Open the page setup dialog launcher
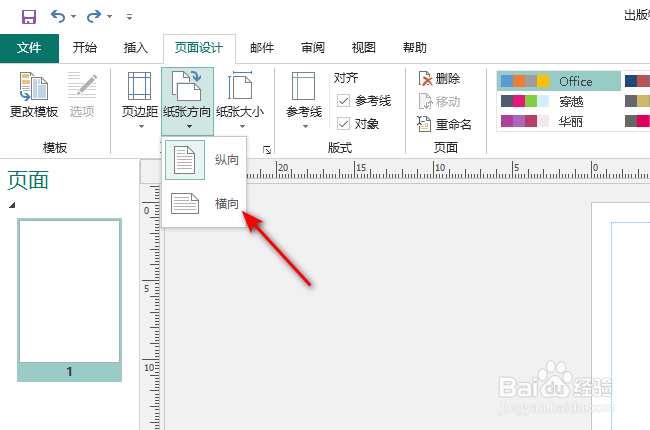The width and height of the screenshot is (650, 430). (267, 150)
